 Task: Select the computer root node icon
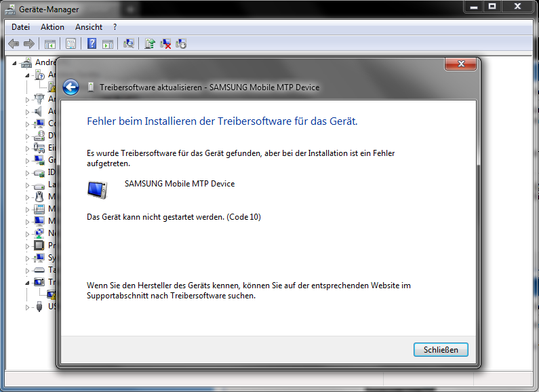[x=26, y=62]
